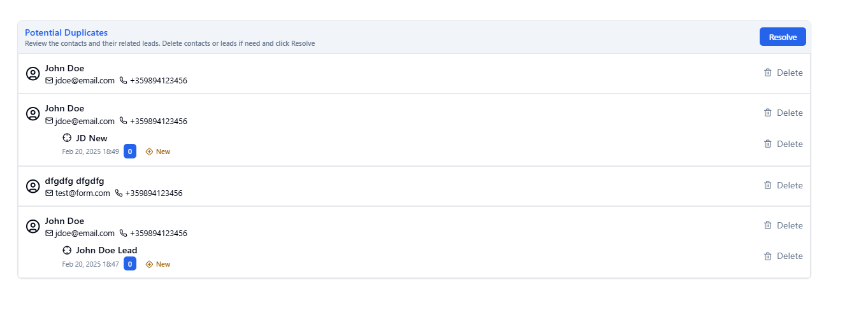Click the target icon beside John Doe Lead
The width and height of the screenshot is (868, 322).
(67, 250)
